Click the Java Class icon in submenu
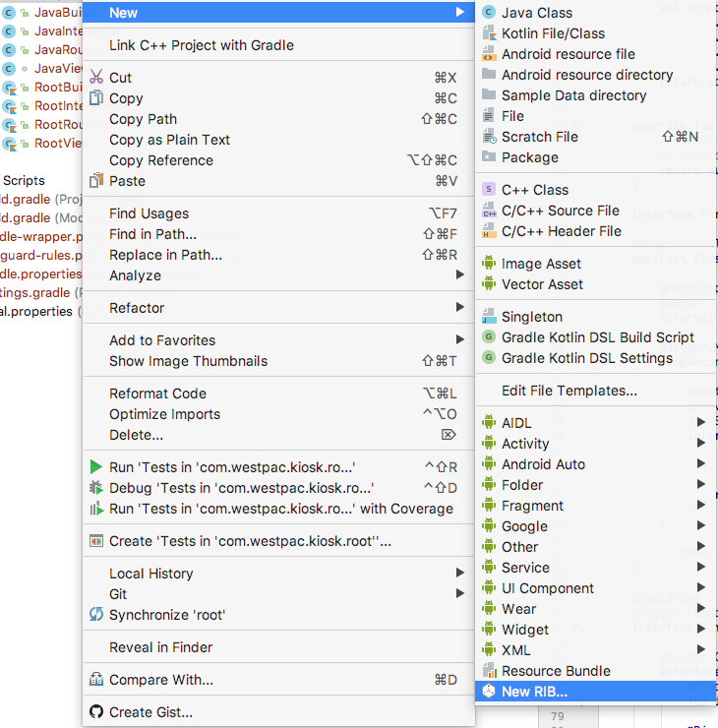This screenshot has height=728, width=718. 489,13
